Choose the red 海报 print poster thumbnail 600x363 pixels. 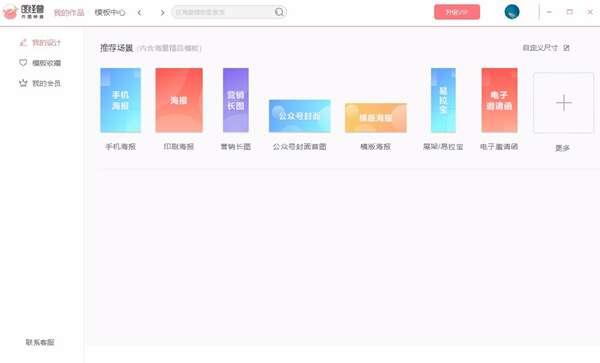(179, 100)
